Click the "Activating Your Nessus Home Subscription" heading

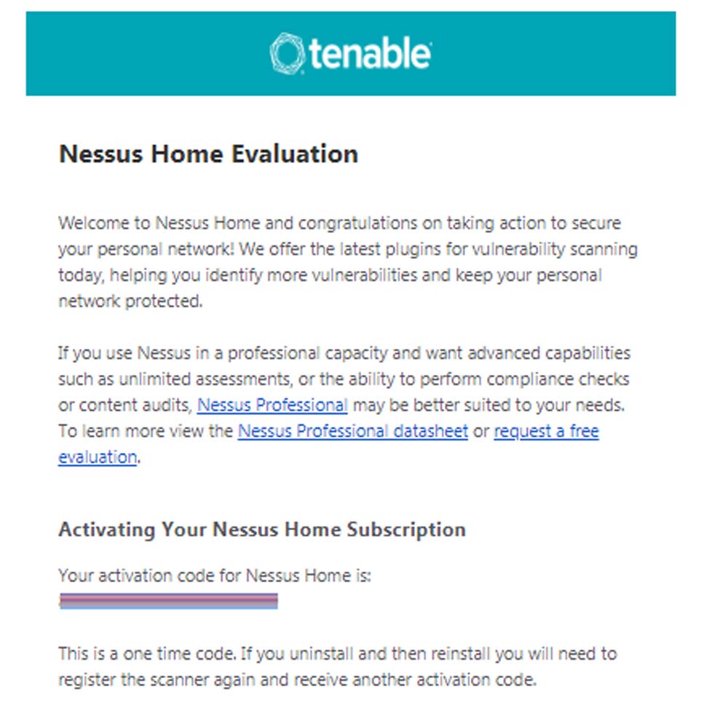pos(261,529)
